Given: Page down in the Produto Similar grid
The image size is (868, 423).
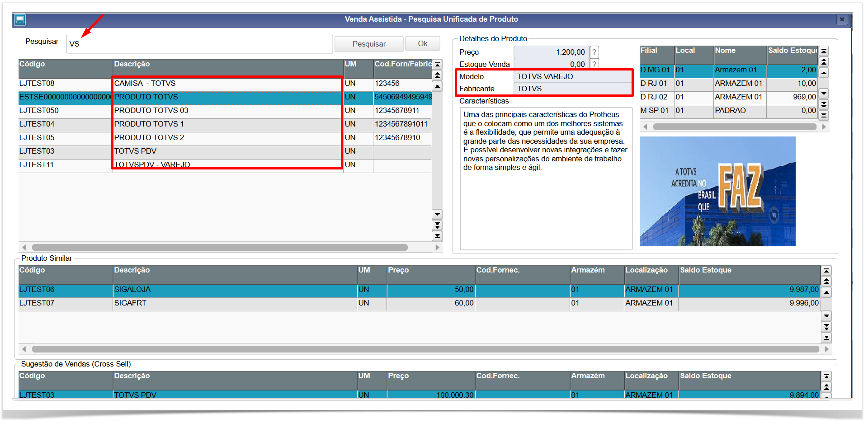Looking at the screenshot, I should click(826, 327).
